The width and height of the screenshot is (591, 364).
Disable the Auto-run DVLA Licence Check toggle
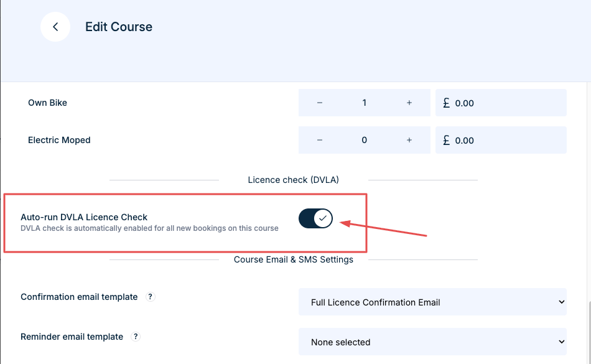(315, 218)
